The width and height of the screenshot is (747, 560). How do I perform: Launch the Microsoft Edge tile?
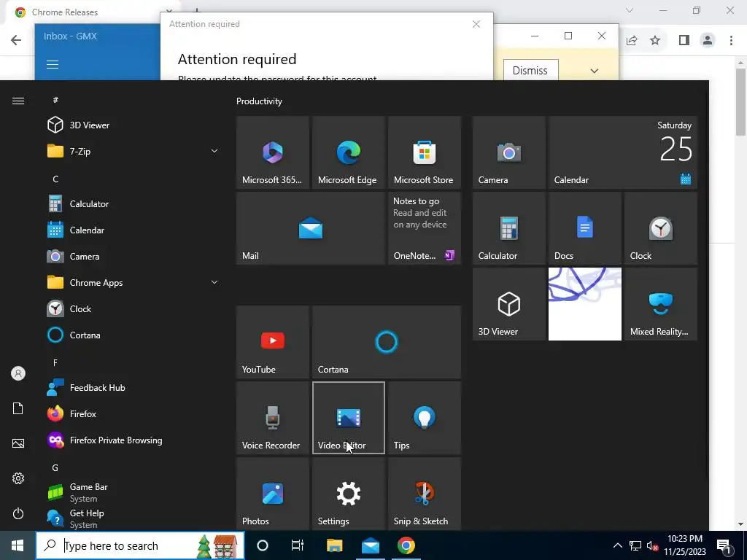click(x=348, y=152)
